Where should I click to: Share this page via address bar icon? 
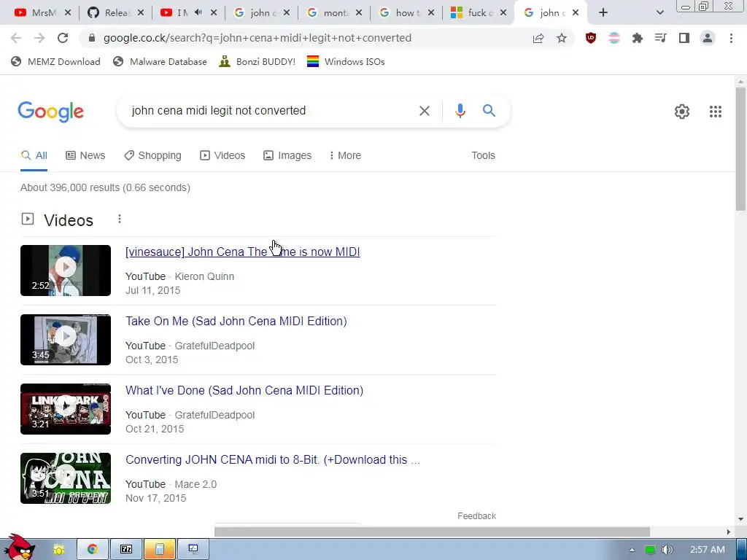(538, 38)
